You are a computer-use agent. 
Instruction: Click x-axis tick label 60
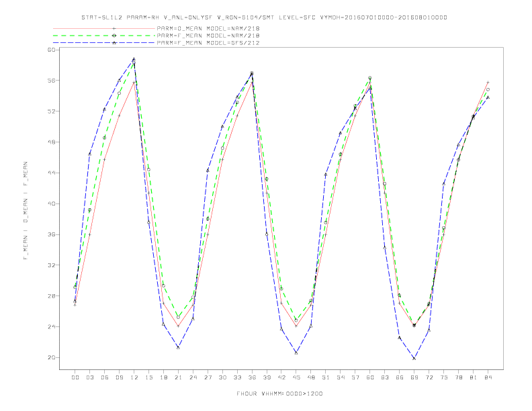tap(370, 377)
